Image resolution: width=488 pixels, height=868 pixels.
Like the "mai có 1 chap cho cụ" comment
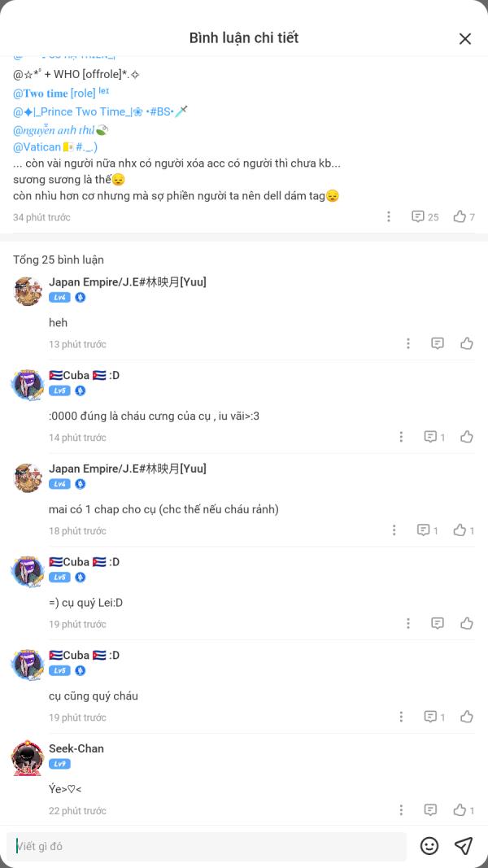(x=464, y=530)
